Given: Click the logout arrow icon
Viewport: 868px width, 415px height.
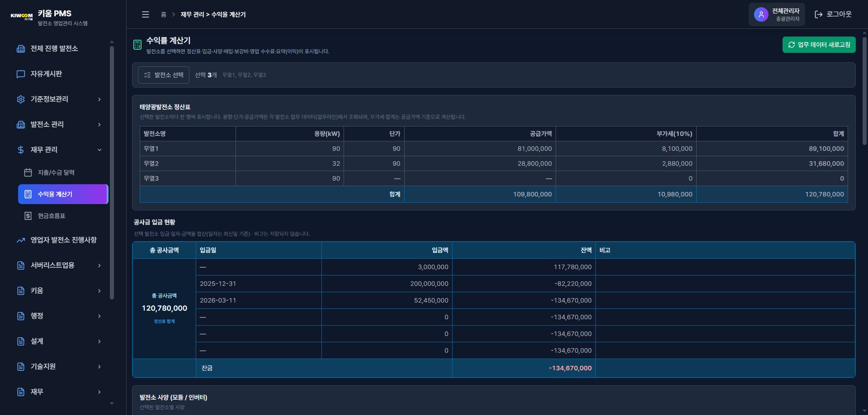Looking at the screenshot, I should coord(819,14).
